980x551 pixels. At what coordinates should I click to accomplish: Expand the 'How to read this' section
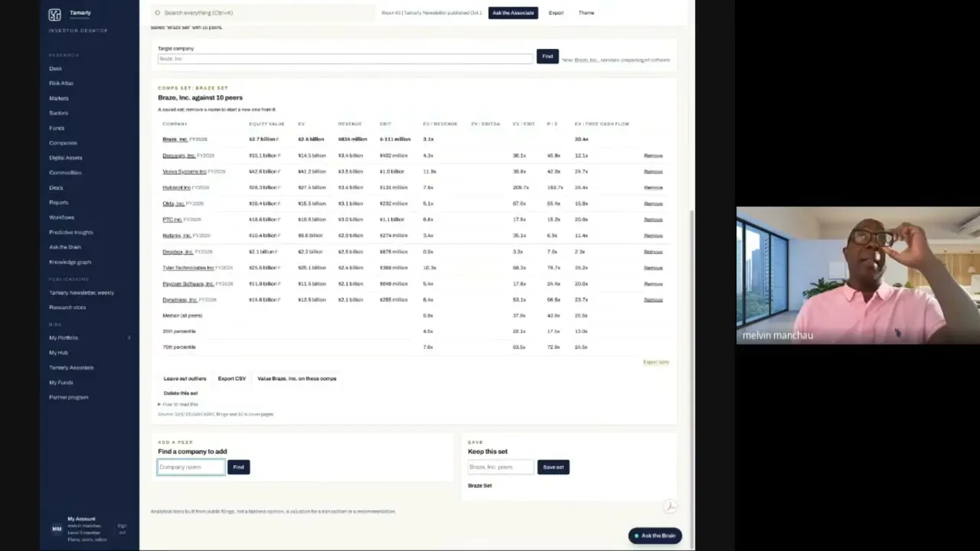178,404
